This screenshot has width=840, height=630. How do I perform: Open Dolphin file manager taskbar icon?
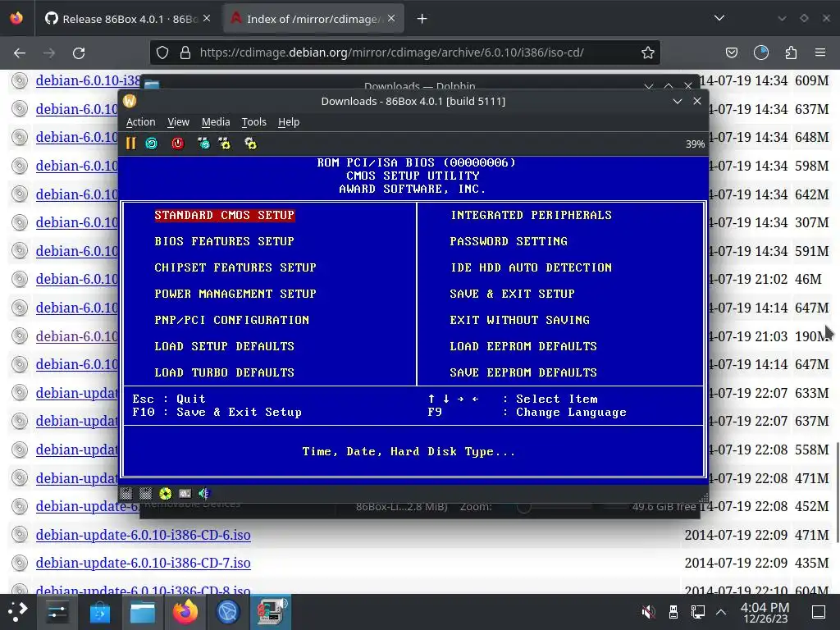point(143,612)
